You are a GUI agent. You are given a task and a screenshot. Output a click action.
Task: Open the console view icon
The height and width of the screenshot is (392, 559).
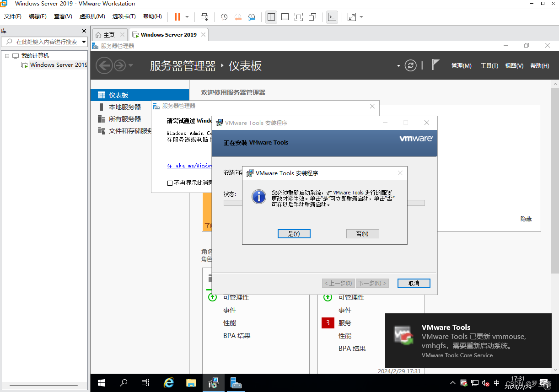(x=332, y=17)
